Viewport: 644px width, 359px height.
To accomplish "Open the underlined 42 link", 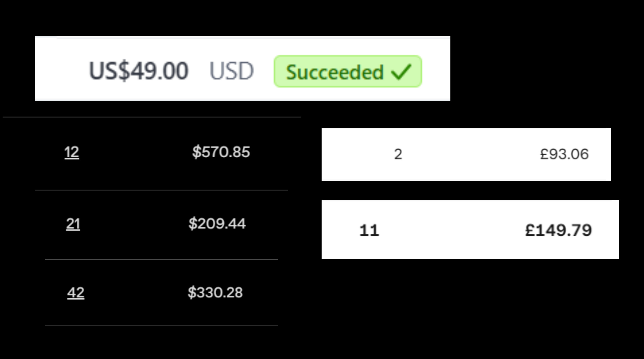I will click(x=76, y=293).
